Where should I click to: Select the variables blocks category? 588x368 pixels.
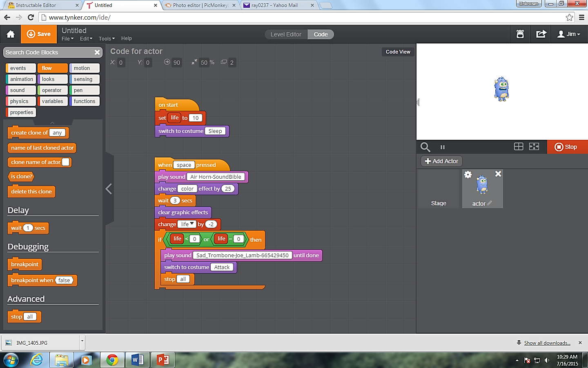(53, 101)
